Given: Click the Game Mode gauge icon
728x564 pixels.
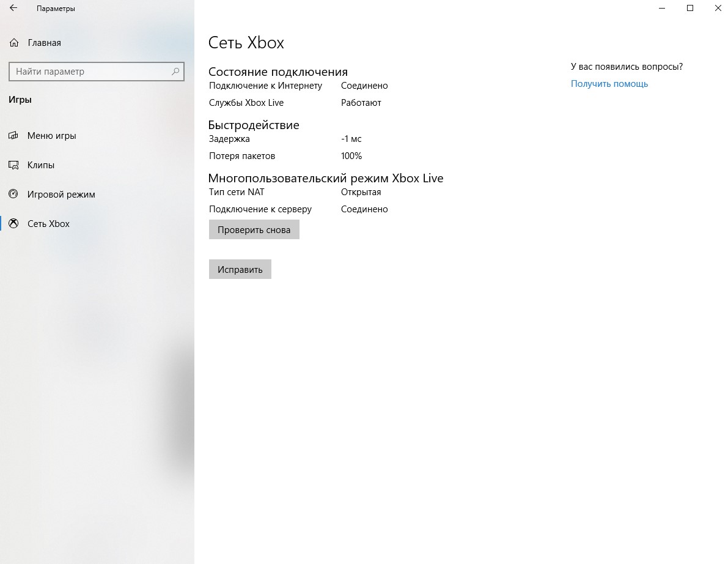Looking at the screenshot, I should click(x=14, y=195).
